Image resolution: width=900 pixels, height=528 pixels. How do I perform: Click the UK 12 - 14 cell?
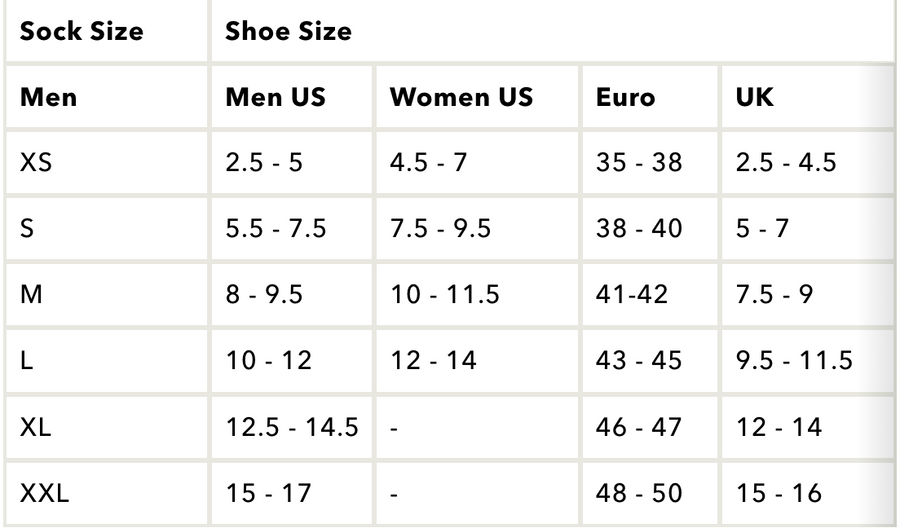point(808,427)
